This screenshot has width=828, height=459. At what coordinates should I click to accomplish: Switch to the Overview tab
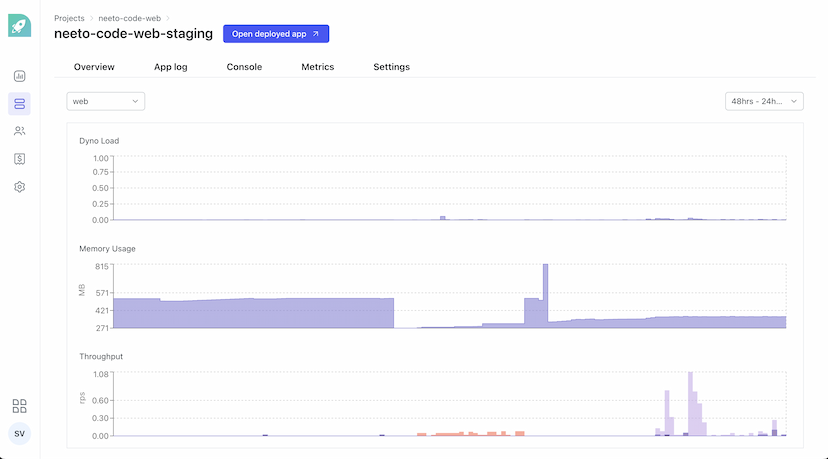(x=94, y=67)
